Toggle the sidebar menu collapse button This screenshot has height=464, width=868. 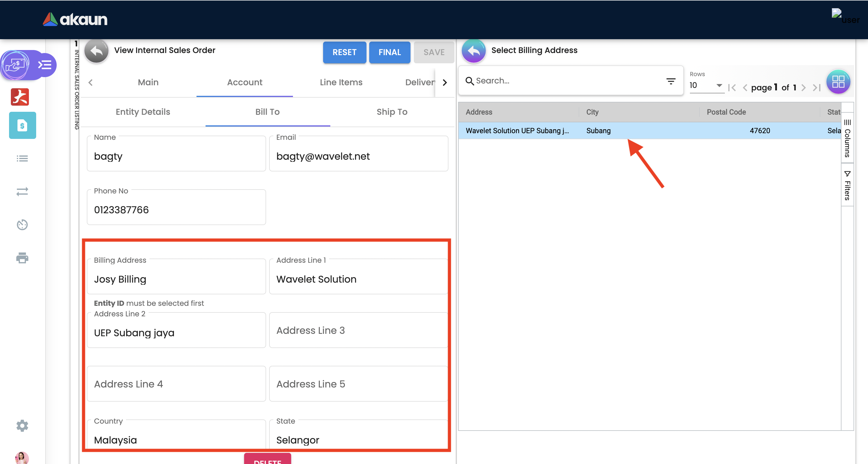(x=45, y=65)
